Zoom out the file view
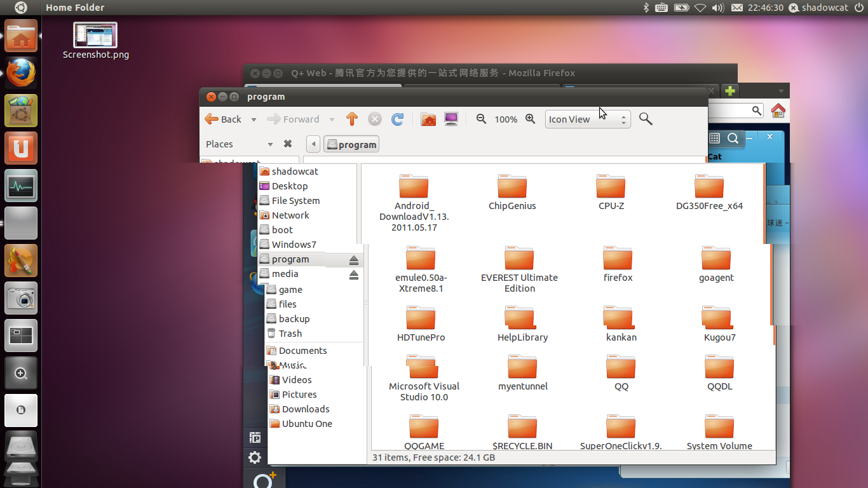Screen dimensions: 868x488 [x=482, y=119]
